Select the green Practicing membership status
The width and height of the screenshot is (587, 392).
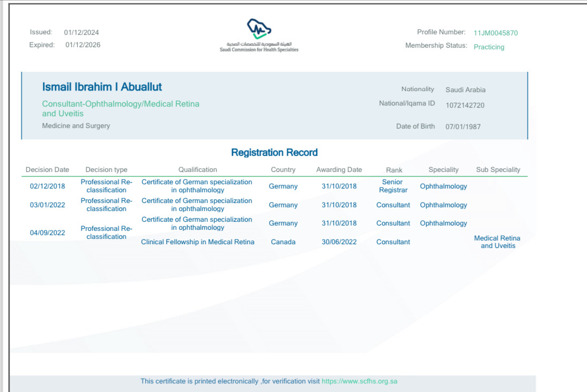(489, 47)
